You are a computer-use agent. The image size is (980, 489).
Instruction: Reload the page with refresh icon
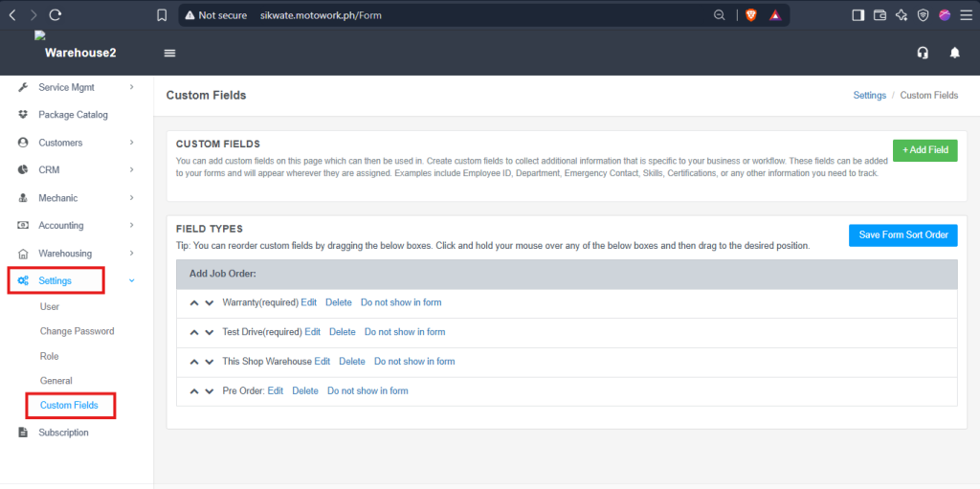tap(56, 15)
